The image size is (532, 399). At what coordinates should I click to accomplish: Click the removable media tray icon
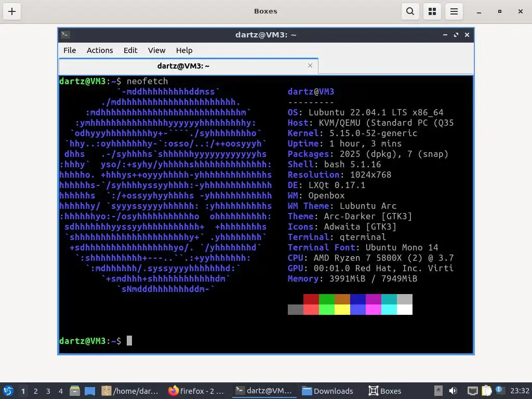[438, 391]
